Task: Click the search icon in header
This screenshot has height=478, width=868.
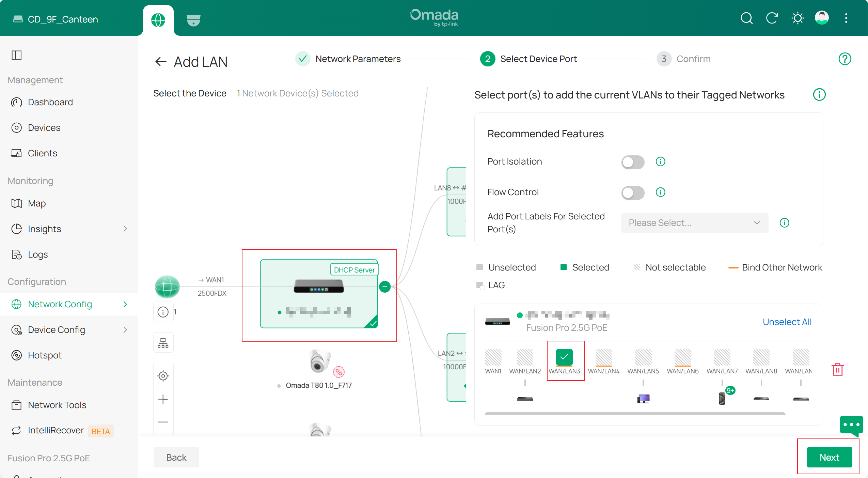Action: (x=746, y=18)
